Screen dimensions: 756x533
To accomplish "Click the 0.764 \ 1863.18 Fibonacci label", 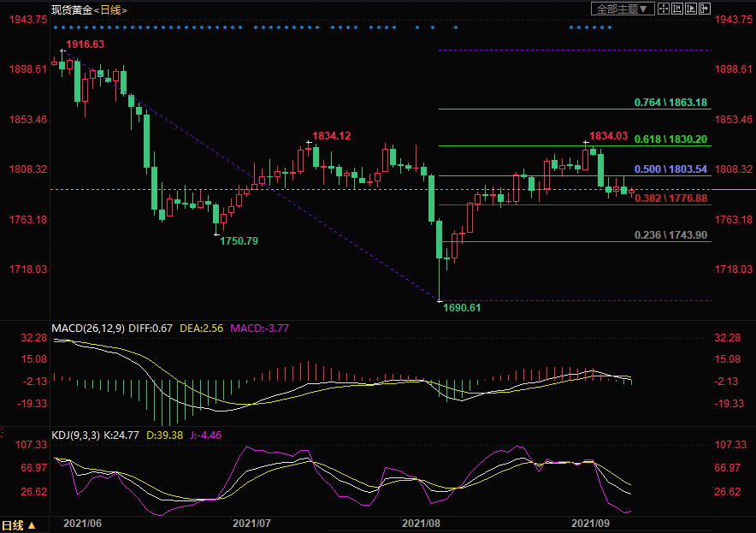I will [x=670, y=103].
